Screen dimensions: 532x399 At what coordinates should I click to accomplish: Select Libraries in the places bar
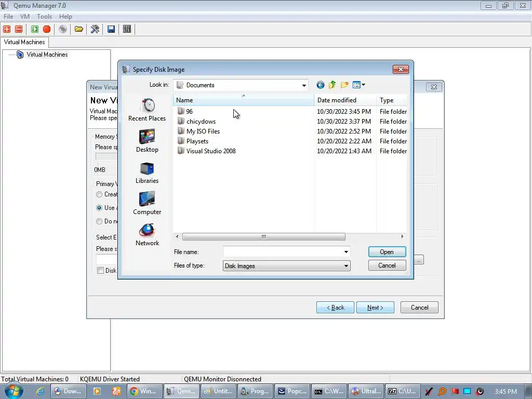coord(147,172)
